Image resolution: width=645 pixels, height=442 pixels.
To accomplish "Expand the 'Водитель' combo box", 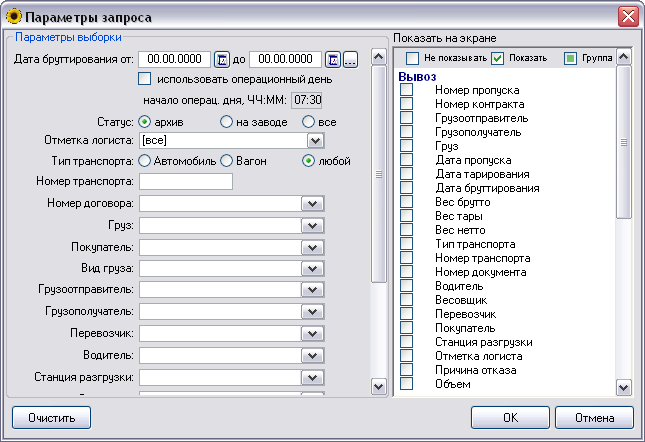I will [314, 356].
